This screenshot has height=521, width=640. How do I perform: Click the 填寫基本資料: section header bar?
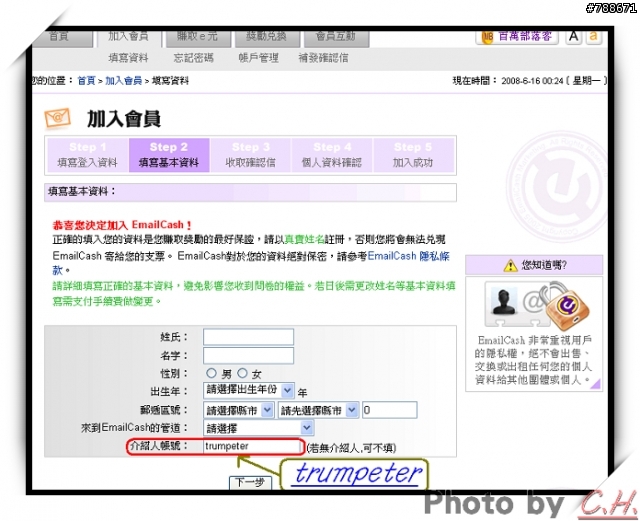point(250,192)
